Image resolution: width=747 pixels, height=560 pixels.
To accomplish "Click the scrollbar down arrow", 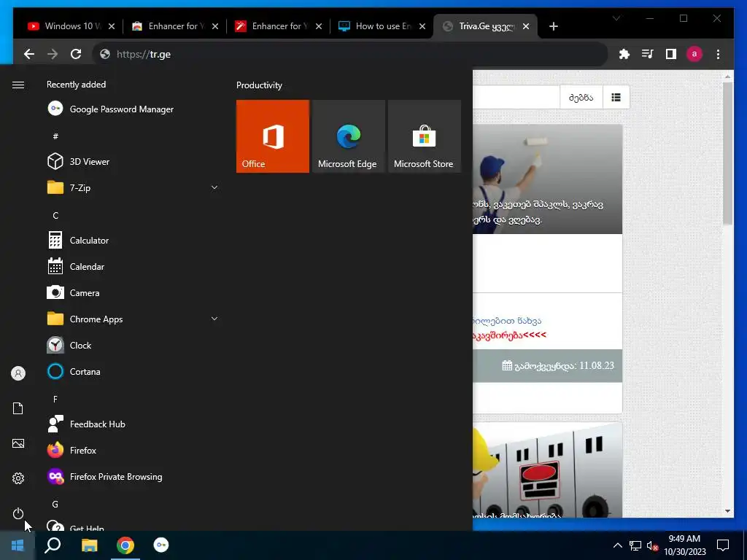I will 727,511.
